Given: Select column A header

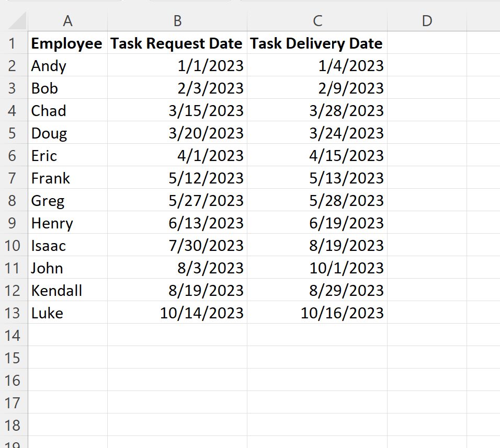Looking at the screenshot, I should tap(67, 21).
